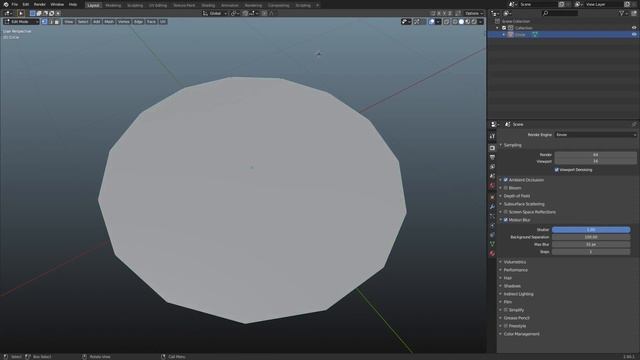Open the viewport Add menu
640x360 pixels.
pyautogui.click(x=96, y=22)
